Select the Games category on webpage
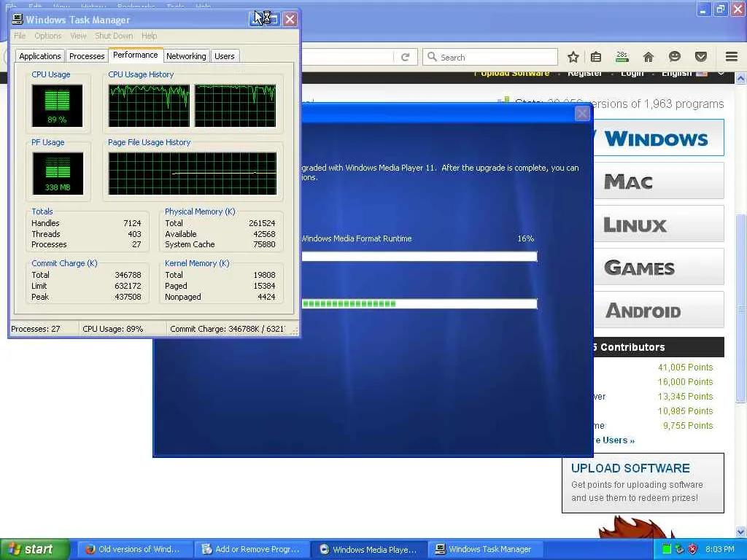This screenshot has height=560, width=747. pos(659,267)
